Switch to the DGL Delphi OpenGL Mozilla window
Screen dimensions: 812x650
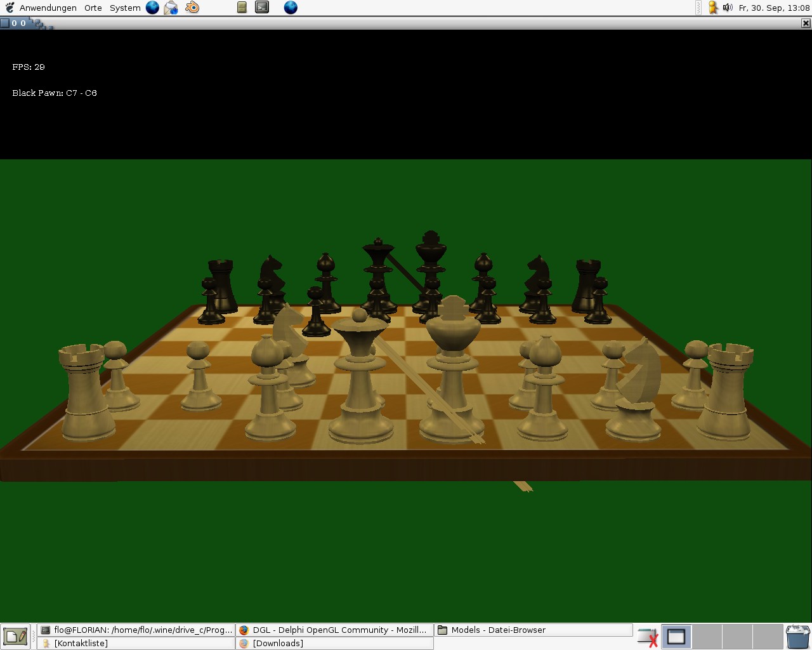pos(334,630)
